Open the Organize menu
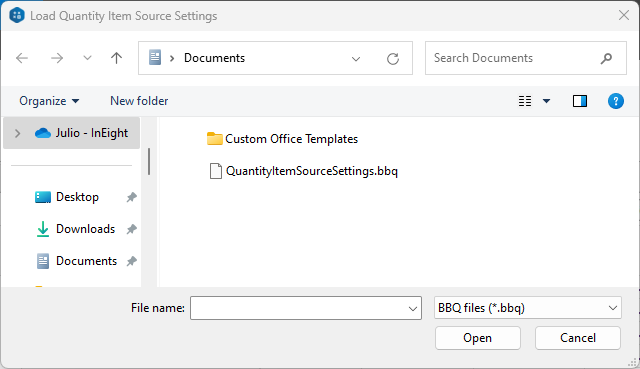Image resolution: width=640 pixels, height=369 pixels. click(x=49, y=101)
